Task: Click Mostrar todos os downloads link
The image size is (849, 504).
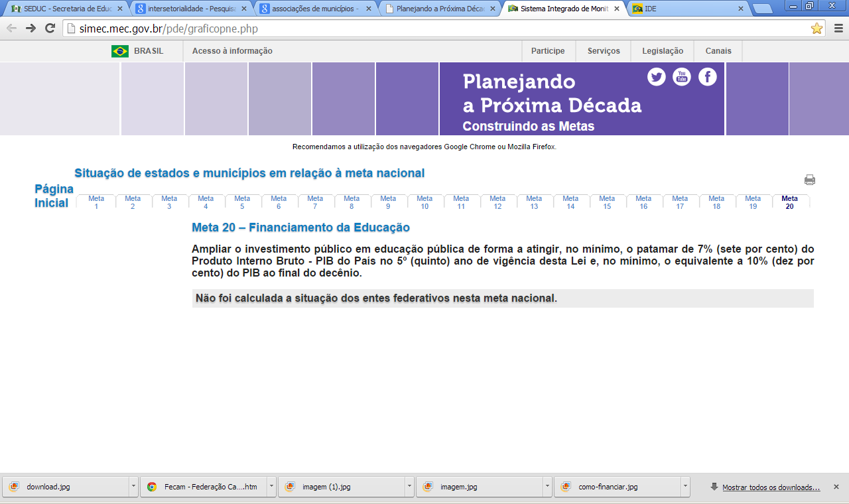Action: pos(771,487)
